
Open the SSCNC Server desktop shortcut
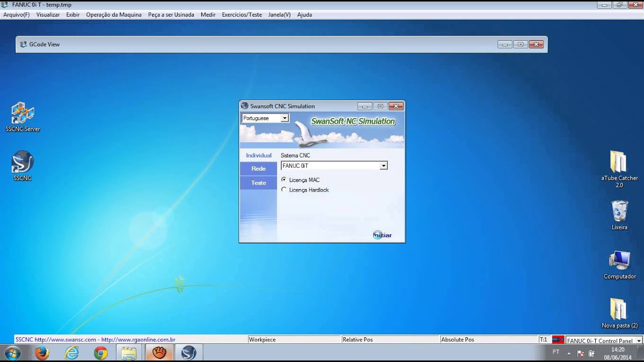[x=23, y=117]
